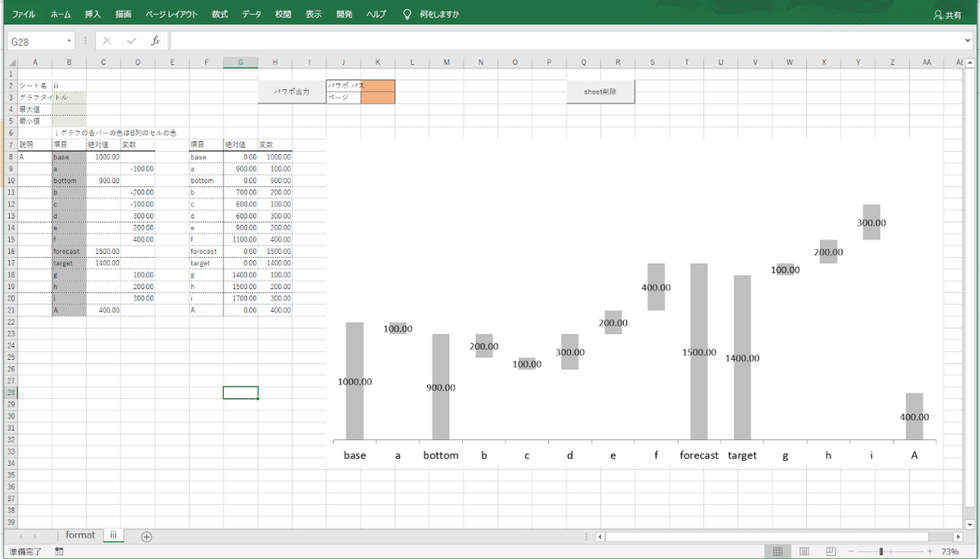Open the 表示 ribbon tab
The image size is (980, 559).
[314, 15]
